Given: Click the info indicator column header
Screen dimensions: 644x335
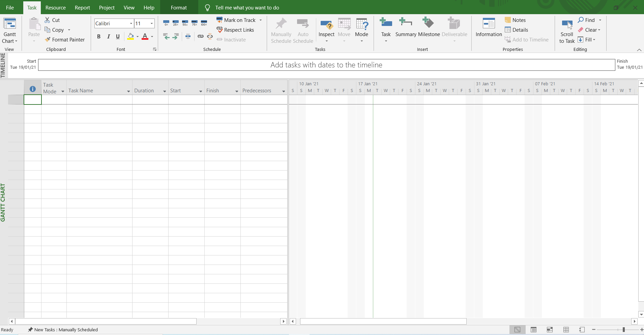Looking at the screenshot, I should pyautogui.click(x=33, y=89).
